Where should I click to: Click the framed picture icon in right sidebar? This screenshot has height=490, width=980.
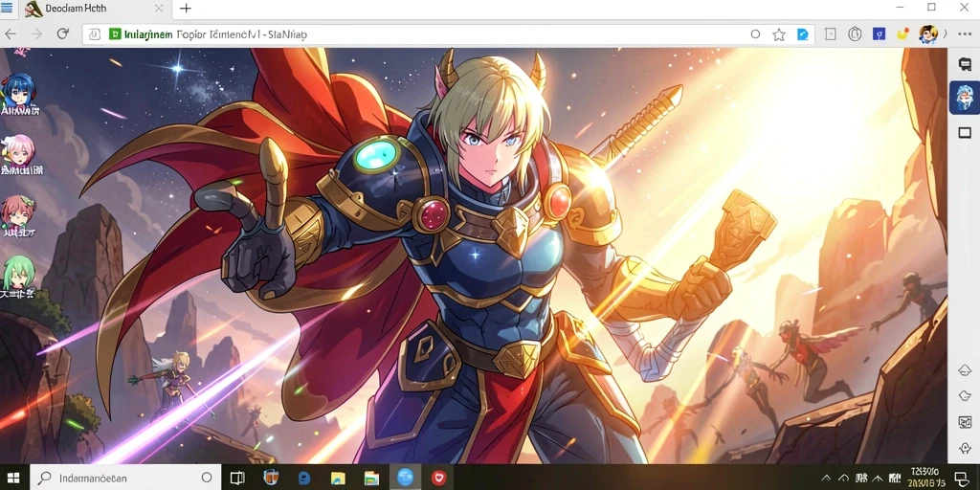pos(965,422)
